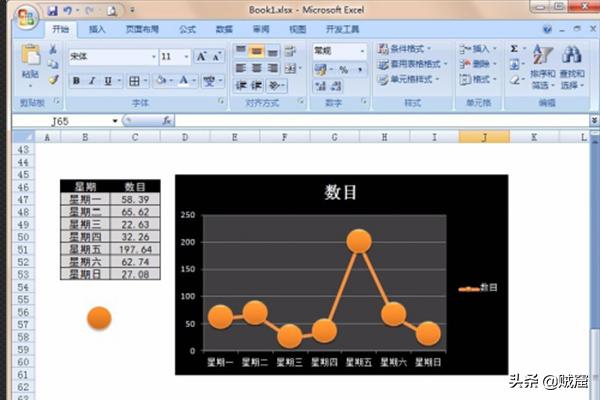Open Name Box dropdown arrow
Viewport: 600px width, 400px height.
[x=115, y=121]
